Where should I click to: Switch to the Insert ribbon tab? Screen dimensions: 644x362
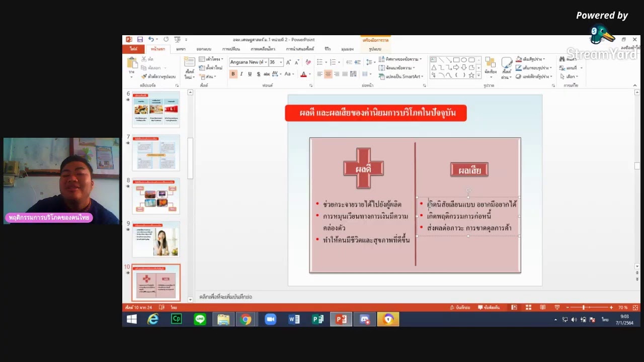(181, 49)
